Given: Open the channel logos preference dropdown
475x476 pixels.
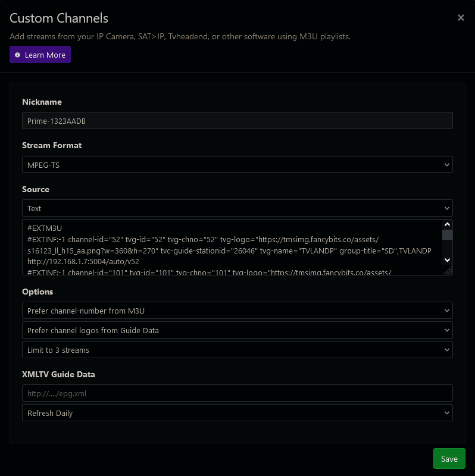Looking at the screenshot, I should click(237, 330).
